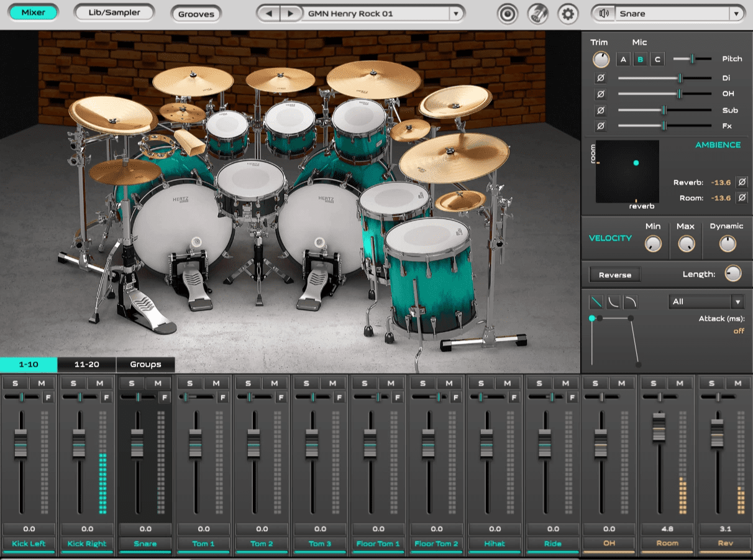753x560 pixels.
Task: Click the drumstick audition icon
Action: tap(537, 14)
